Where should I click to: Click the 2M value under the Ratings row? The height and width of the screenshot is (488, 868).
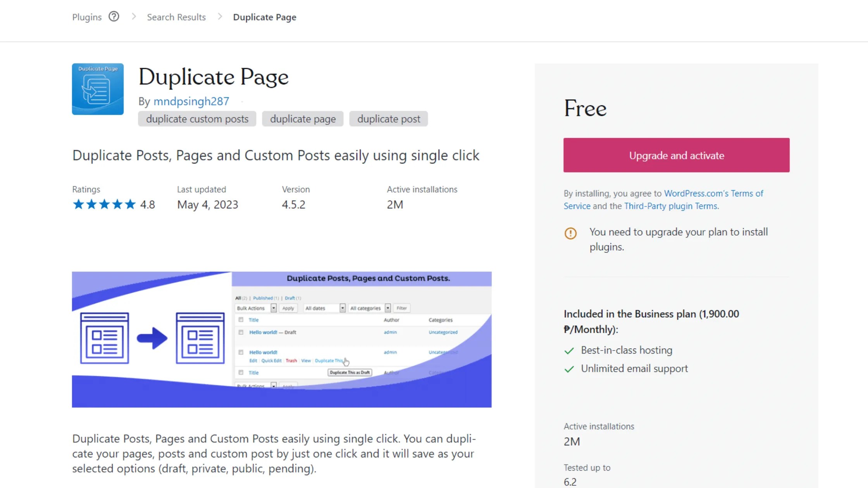point(395,204)
